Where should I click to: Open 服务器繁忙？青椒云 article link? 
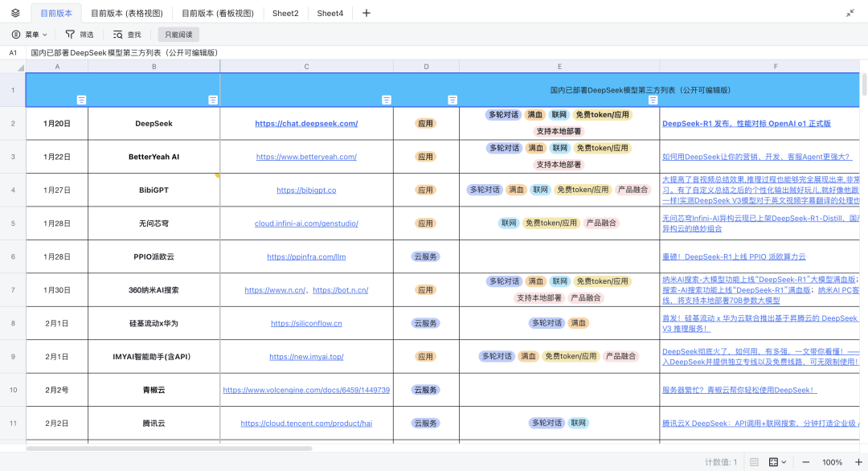pos(739,390)
